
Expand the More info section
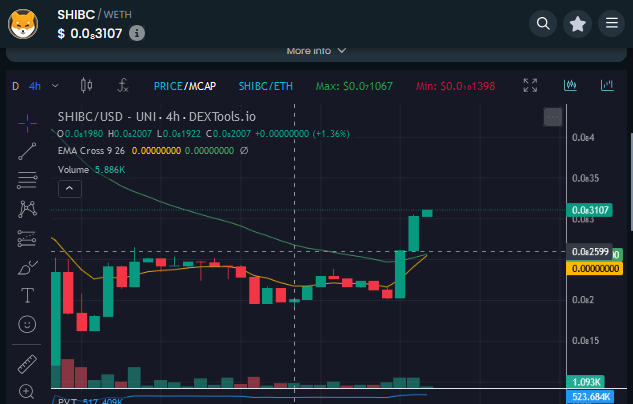316,51
